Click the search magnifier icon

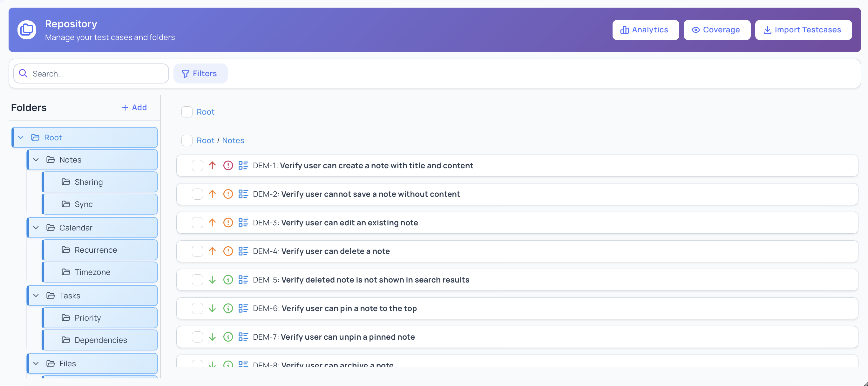pyautogui.click(x=23, y=73)
